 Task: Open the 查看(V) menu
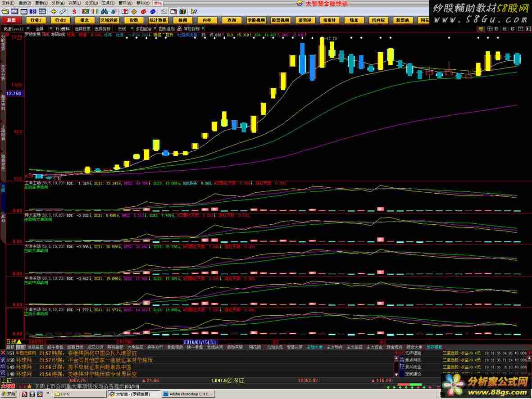click(x=41, y=3)
